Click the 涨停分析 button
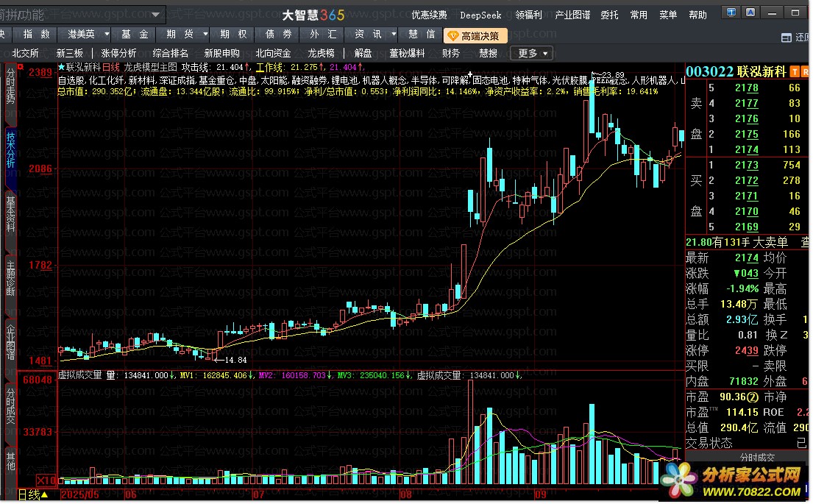813x504 pixels. 118,53
